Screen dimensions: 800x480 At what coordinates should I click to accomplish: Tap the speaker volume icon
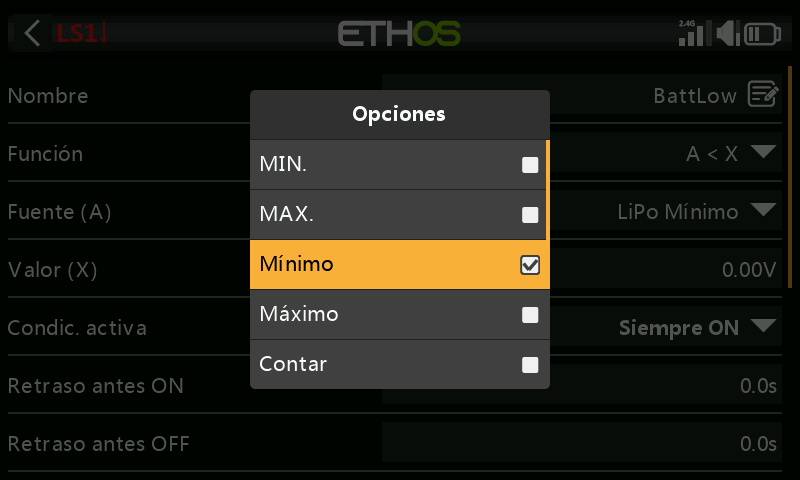coord(728,33)
